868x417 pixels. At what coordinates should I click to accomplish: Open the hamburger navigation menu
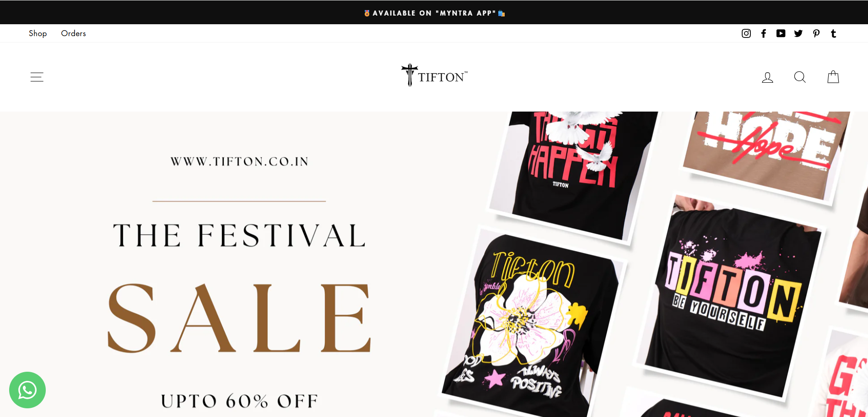pyautogui.click(x=37, y=77)
